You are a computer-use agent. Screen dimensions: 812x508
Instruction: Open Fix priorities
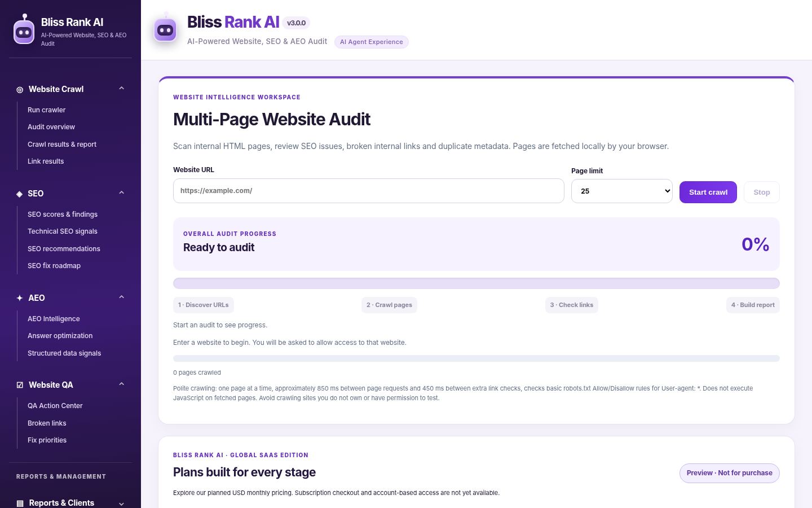(47, 440)
